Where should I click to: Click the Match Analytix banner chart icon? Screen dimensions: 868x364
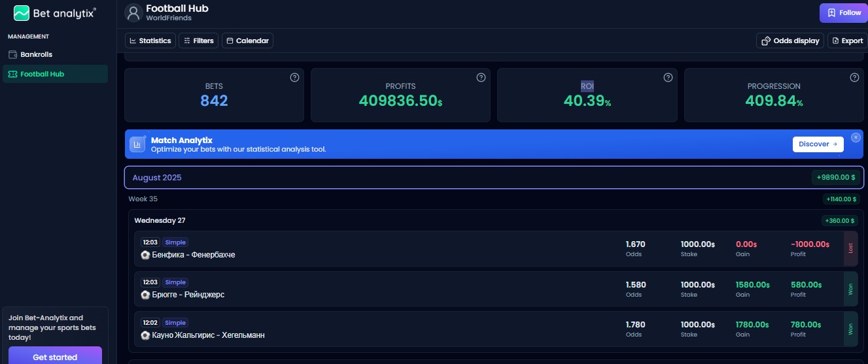(x=137, y=144)
